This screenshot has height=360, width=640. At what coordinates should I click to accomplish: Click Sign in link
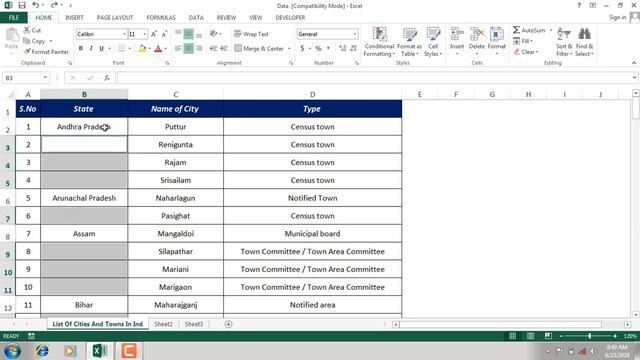618,18
